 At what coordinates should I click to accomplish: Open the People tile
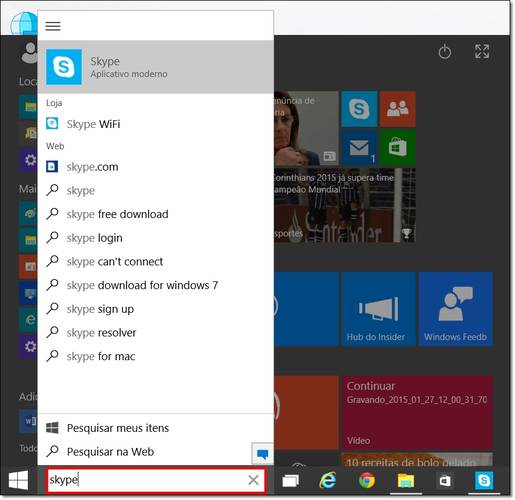(398, 109)
